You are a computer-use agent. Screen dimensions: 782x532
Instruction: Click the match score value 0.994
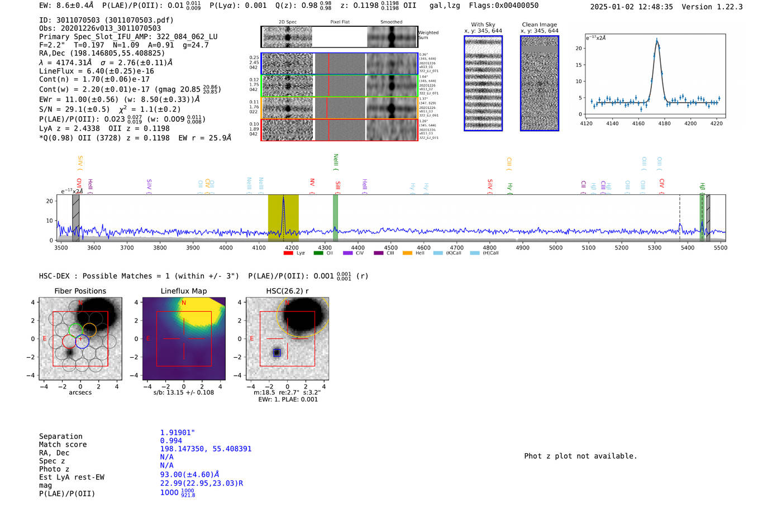coord(171,441)
